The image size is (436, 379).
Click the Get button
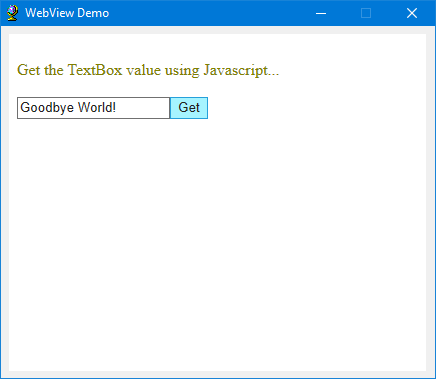(189, 108)
